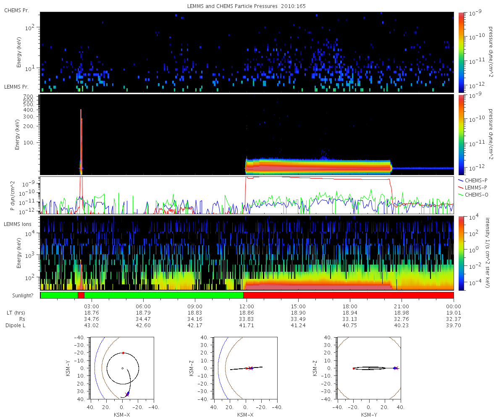Click the LT value 18.83

[x=195, y=313]
